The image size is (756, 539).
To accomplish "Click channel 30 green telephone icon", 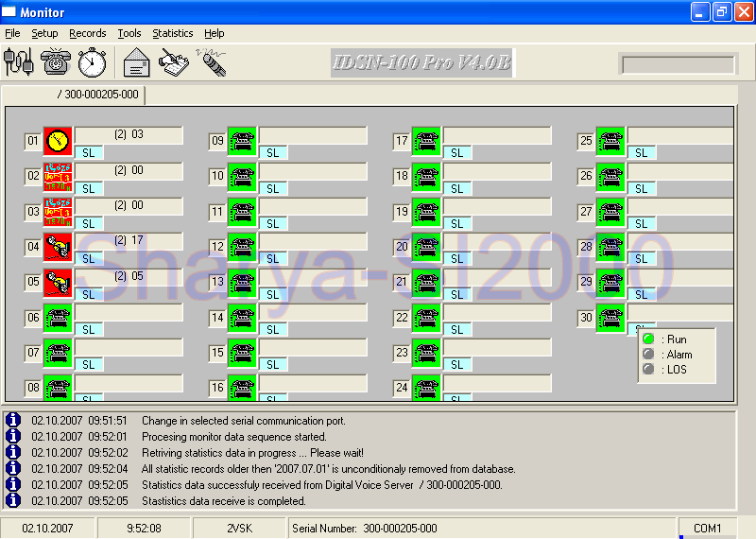I will point(610,319).
